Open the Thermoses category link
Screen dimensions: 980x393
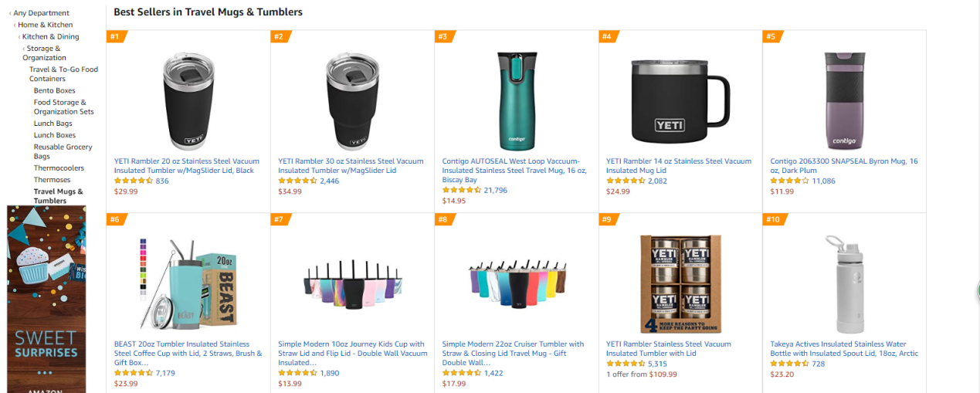52,180
